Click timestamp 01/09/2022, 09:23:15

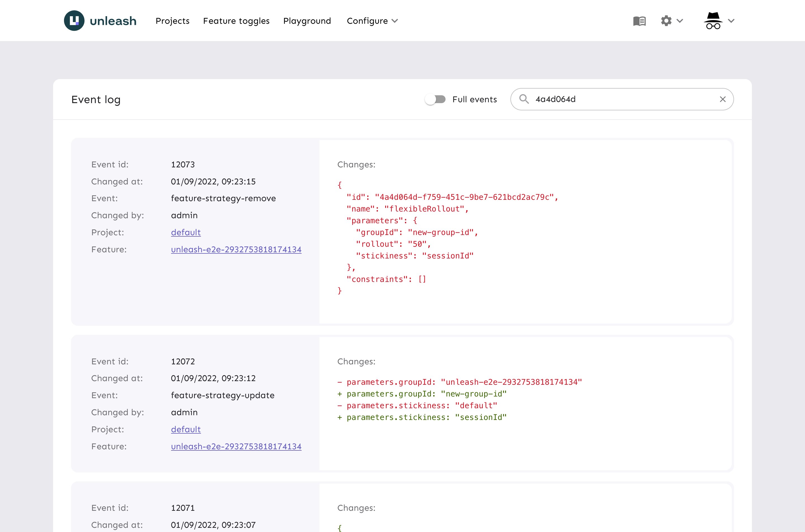(x=213, y=182)
